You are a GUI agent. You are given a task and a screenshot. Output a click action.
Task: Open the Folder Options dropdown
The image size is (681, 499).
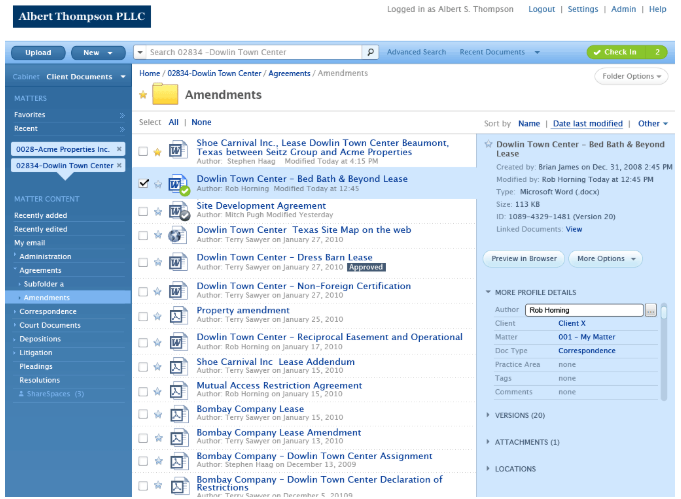click(631, 76)
